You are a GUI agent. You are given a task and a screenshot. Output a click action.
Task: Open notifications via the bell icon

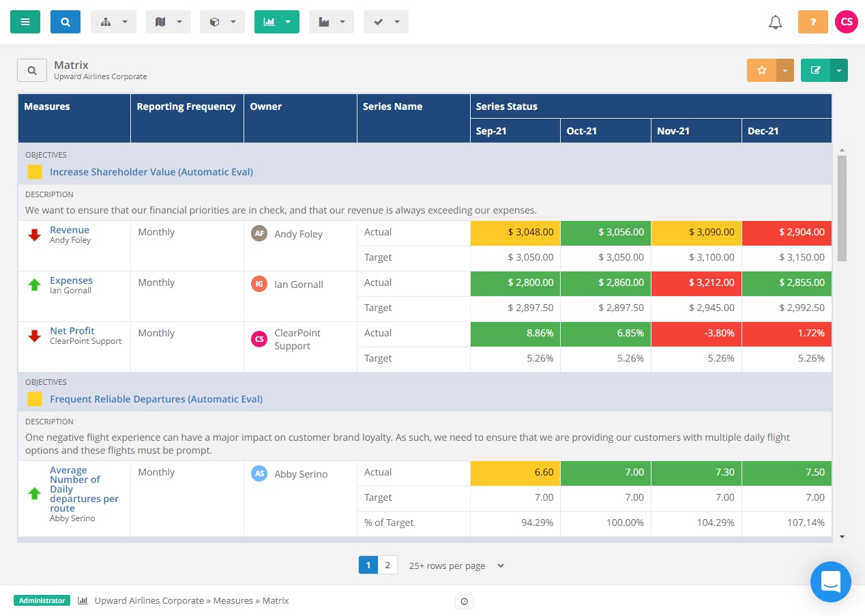click(775, 21)
